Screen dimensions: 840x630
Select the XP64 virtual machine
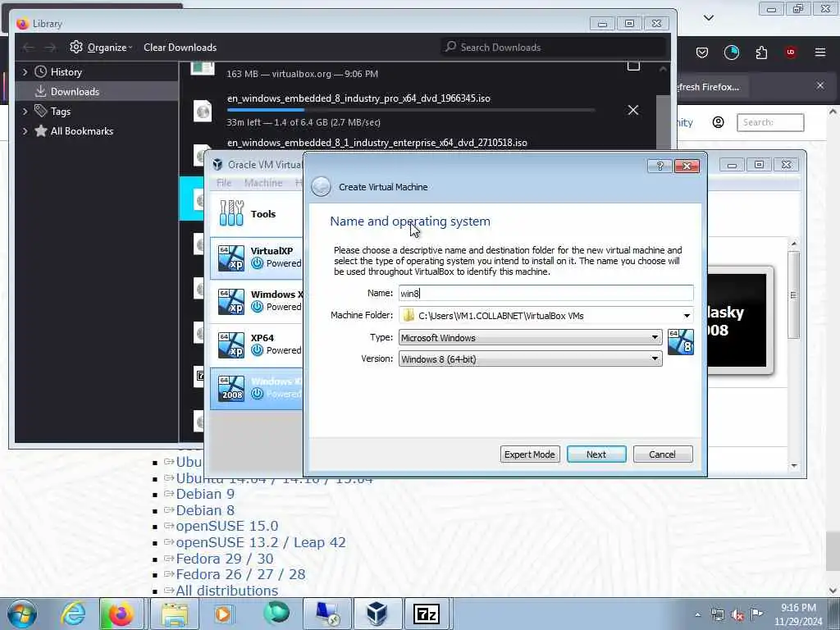[x=256, y=345]
